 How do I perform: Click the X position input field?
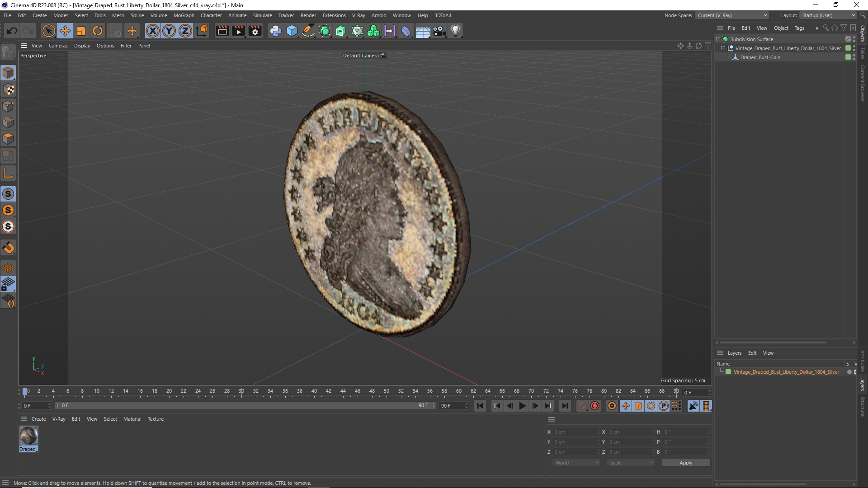tap(576, 432)
